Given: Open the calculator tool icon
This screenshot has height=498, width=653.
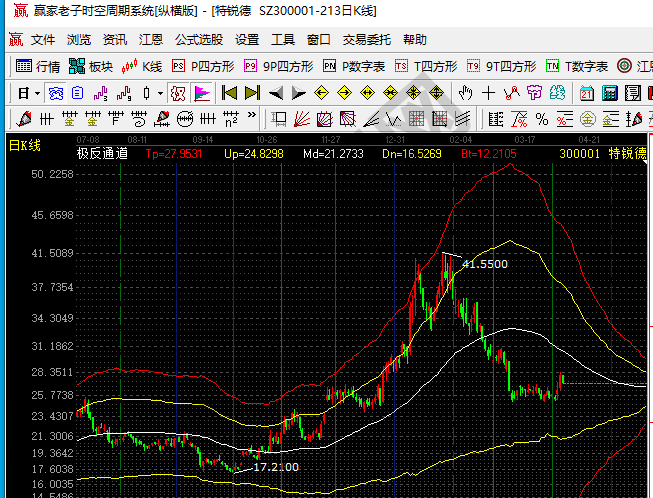Looking at the screenshot, I should click(x=608, y=93).
